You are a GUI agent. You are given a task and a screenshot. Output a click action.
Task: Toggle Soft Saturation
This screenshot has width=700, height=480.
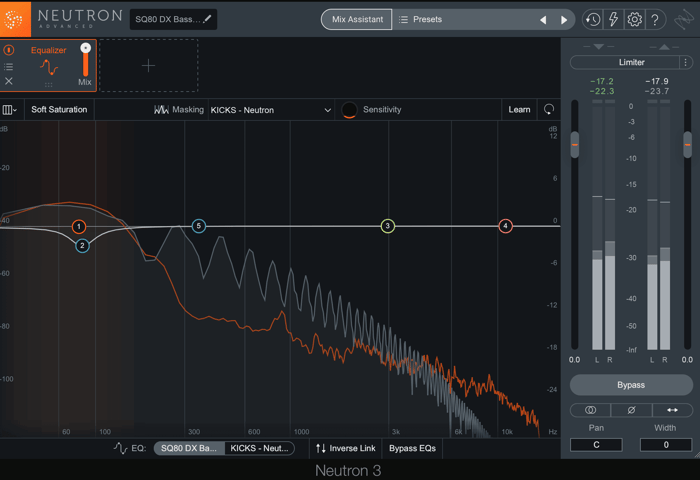pyautogui.click(x=59, y=109)
